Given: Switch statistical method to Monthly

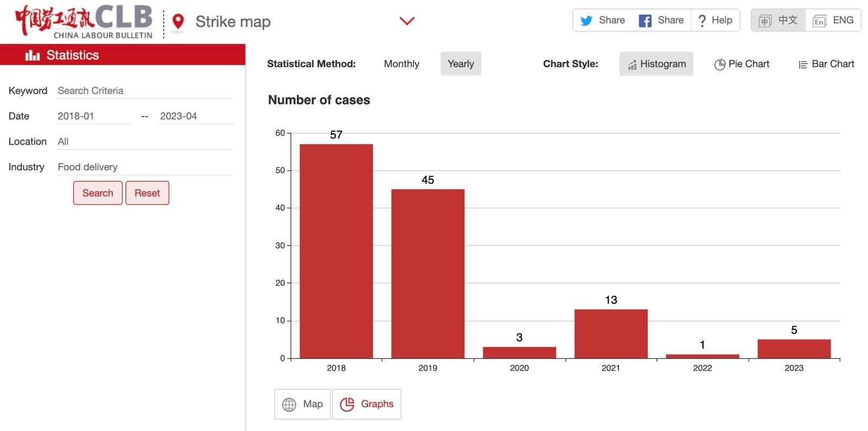Looking at the screenshot, I should point(401,64).
